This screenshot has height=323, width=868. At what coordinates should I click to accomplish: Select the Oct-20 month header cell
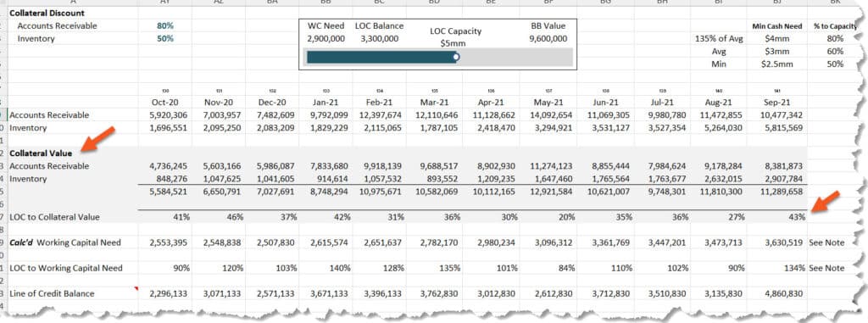165,103
